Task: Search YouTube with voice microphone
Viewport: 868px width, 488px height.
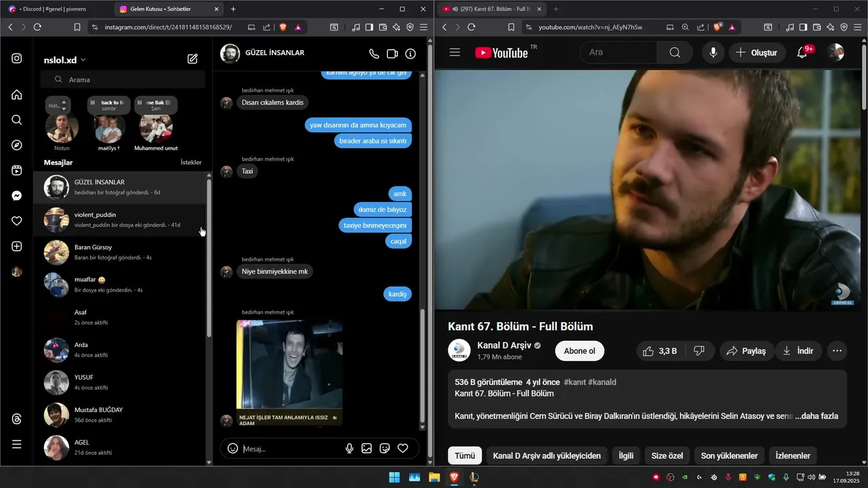Action: [x=713, y=52]
